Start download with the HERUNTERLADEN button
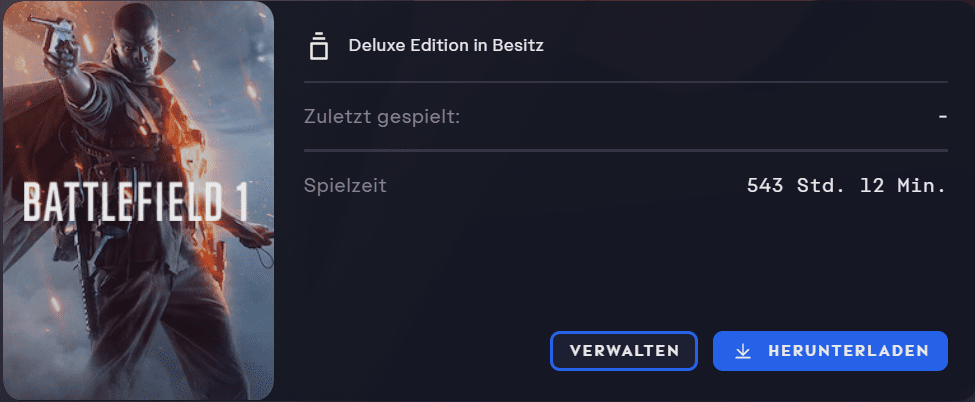The image size is (975, 402). click(x=830, y=351)
